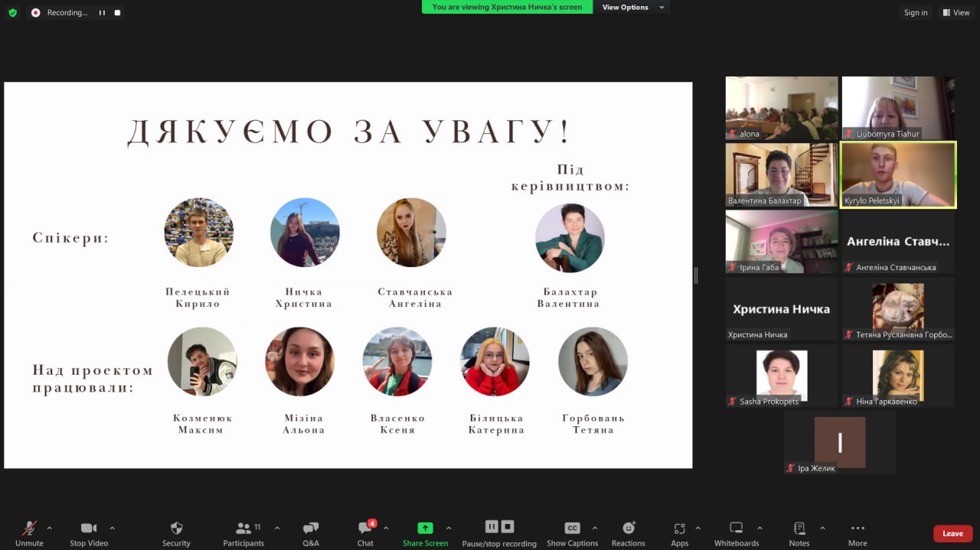Click the Спікери: label on slide
This screenshot has height=550, width=980.
pyautogui.click(x=71, y=238)
